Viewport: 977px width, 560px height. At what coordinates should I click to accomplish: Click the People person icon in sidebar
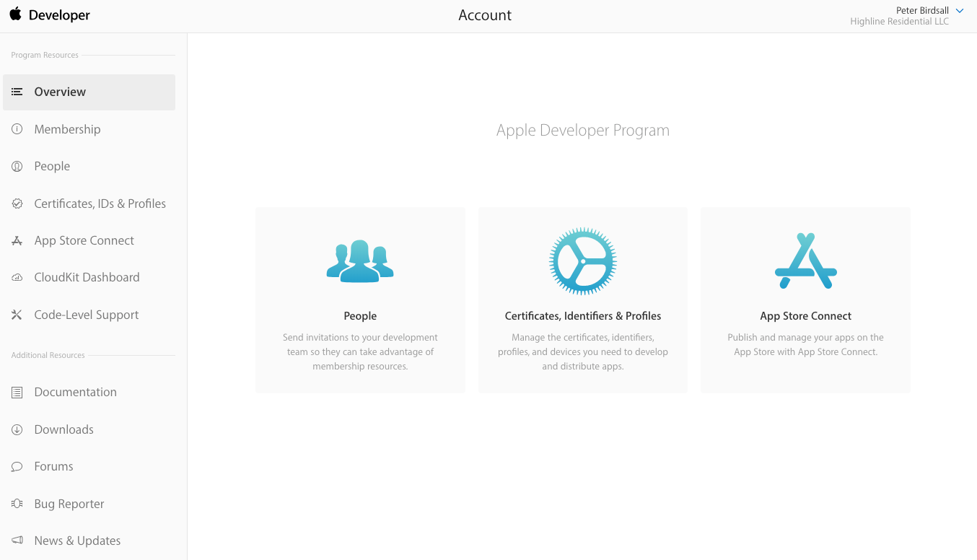tap(17, 166)
